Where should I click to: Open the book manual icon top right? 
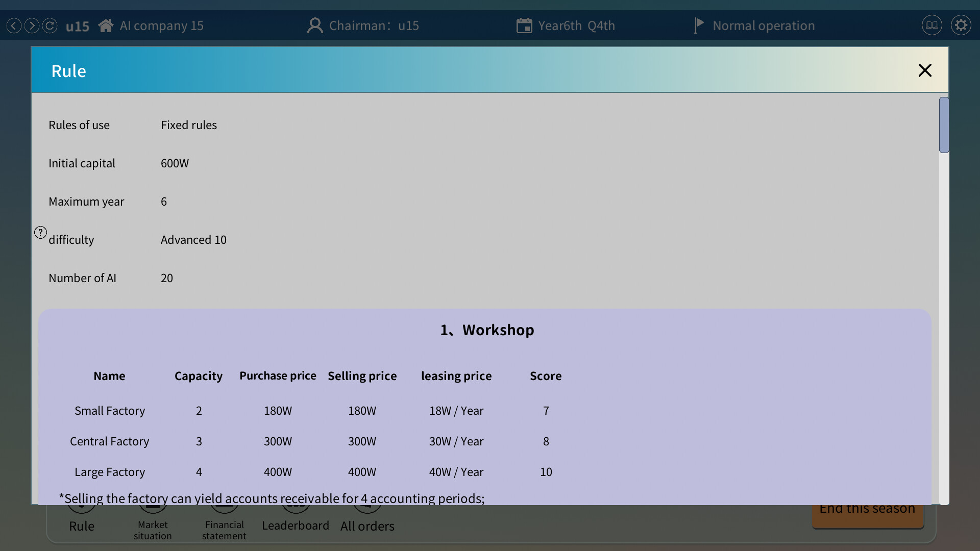[932, 25]
